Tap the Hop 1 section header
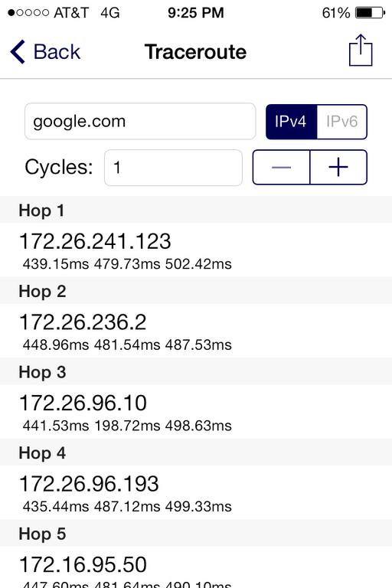392x588 pixels. (x=196, y=210)
